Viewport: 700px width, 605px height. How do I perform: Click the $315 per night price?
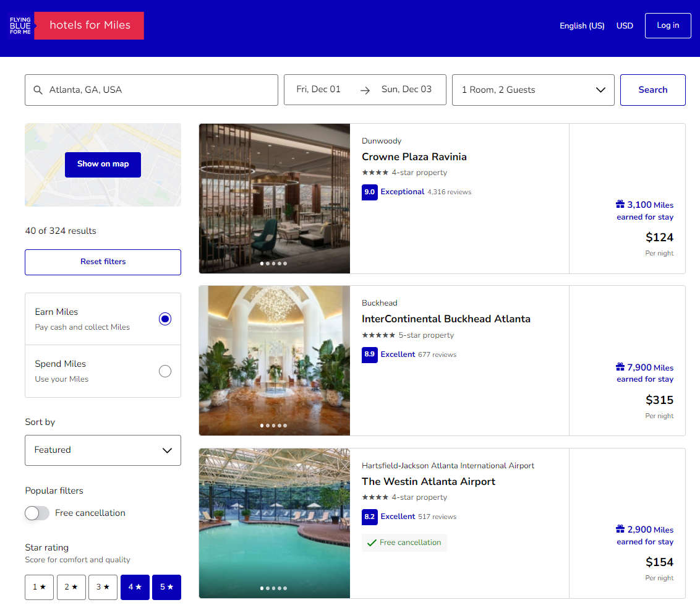pyautogui.click(x=659, y=400)
